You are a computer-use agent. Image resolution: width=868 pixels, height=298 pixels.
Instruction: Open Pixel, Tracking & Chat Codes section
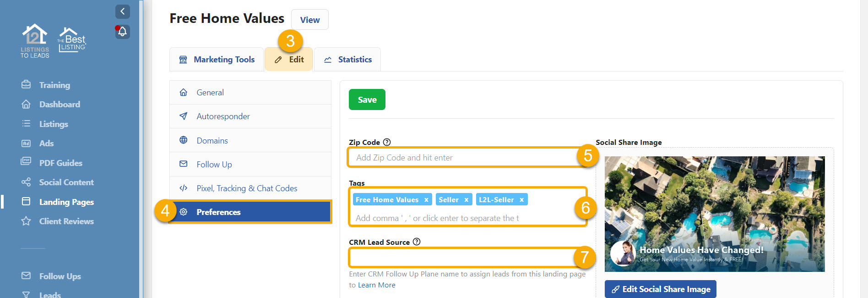(247, 188)
